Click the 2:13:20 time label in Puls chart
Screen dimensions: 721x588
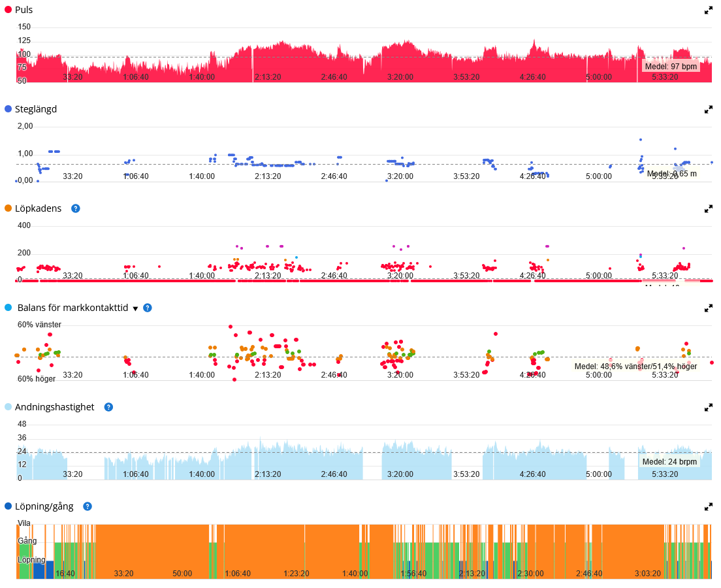268,77
